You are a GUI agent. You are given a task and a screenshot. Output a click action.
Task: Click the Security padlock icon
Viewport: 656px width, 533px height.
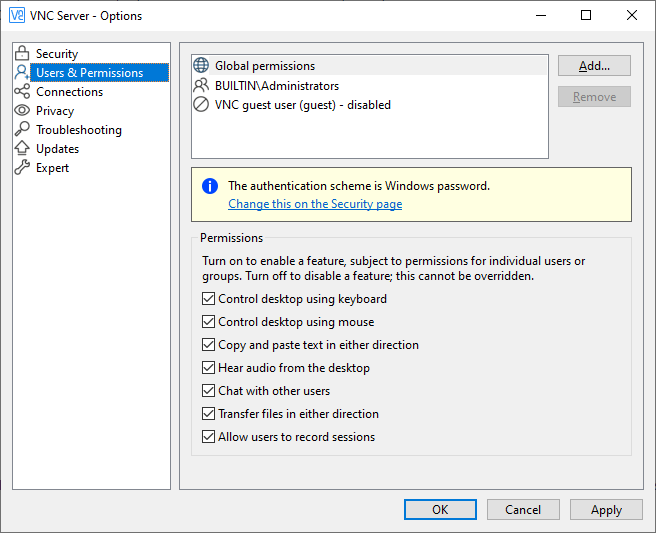pos(22,53)
